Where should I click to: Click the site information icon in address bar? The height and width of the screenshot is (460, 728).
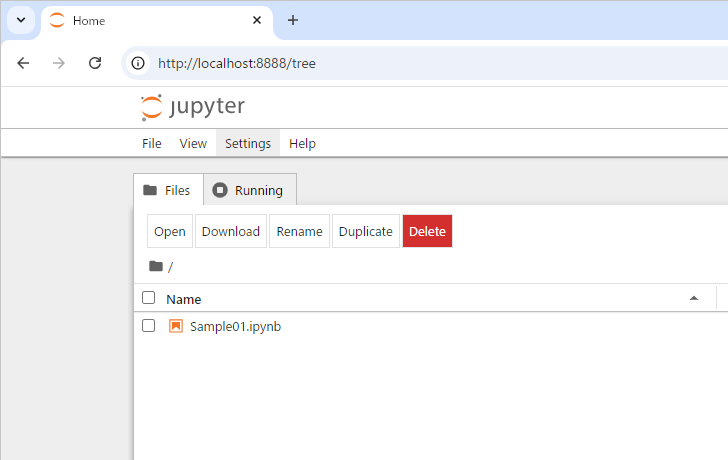138,63
